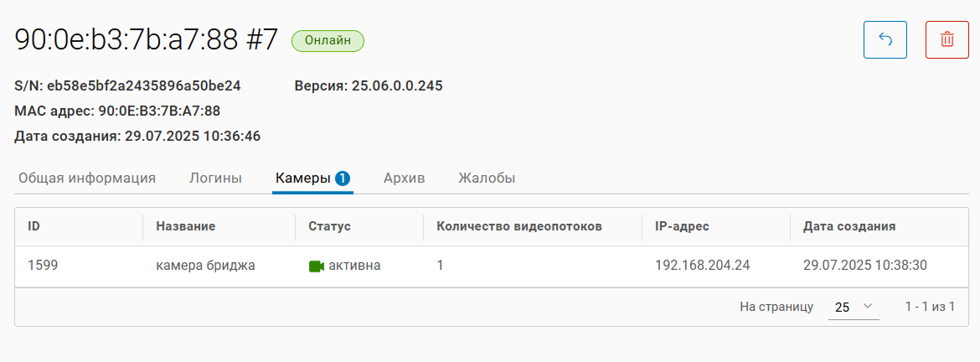
Task: Click the Дата создания column header
Action: click(x=849, y=226)
